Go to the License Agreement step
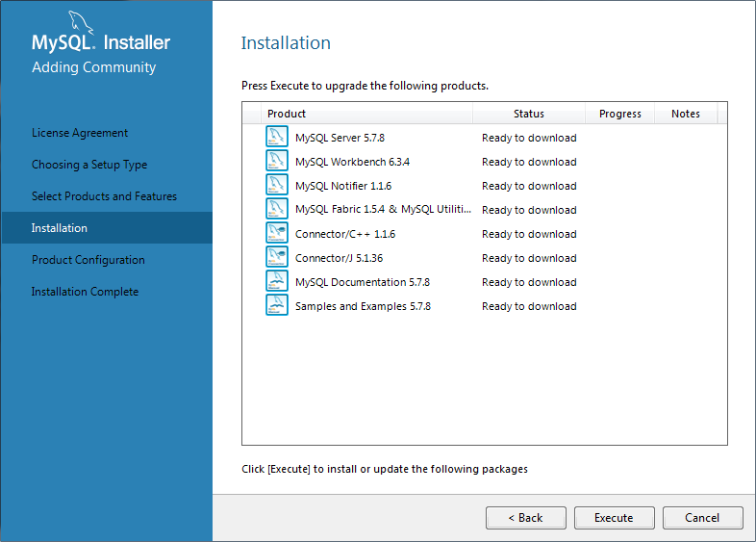 [80, 133]
